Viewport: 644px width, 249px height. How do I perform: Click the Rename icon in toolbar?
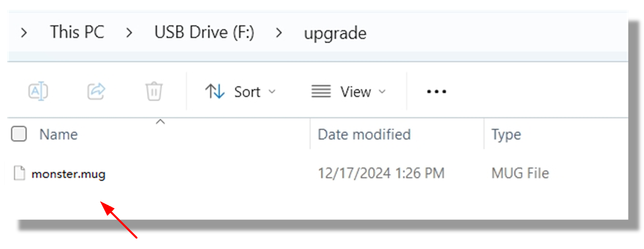[x=38, y=91]
